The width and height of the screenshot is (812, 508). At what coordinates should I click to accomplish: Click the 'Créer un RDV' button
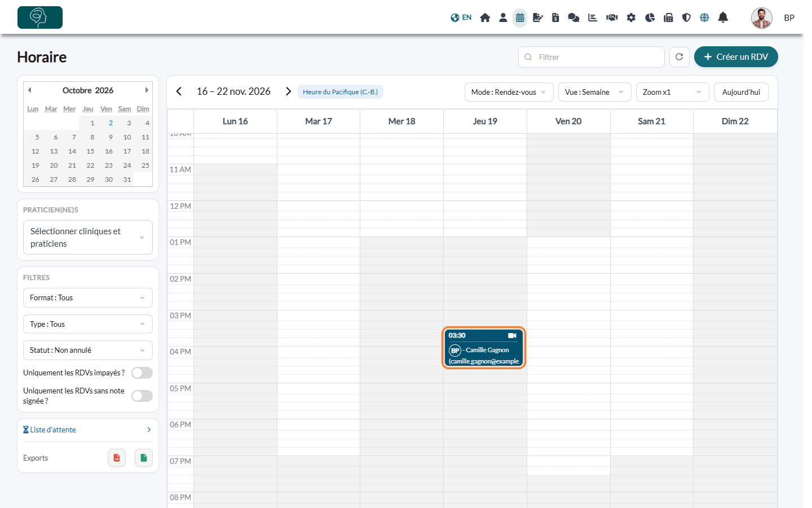pyautogui.click(x=736, y=57)
